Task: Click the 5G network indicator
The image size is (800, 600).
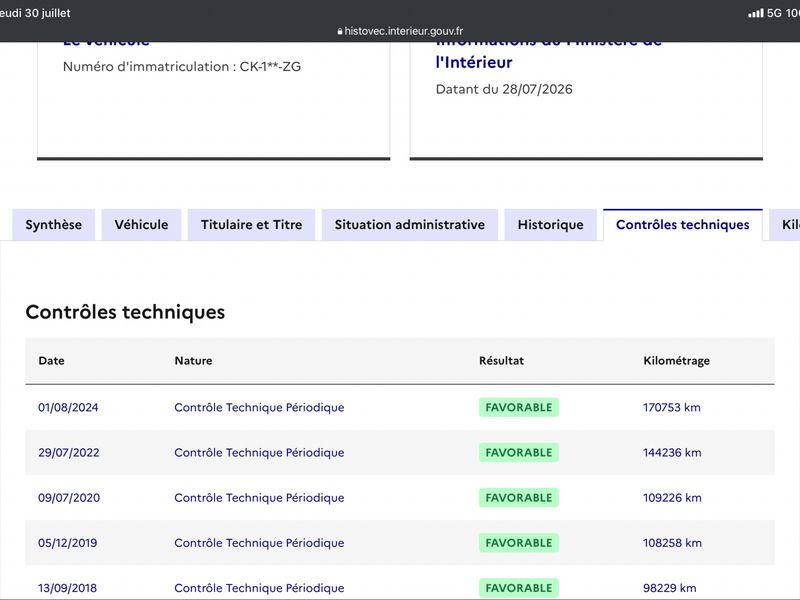Action: tap(774, 13)
